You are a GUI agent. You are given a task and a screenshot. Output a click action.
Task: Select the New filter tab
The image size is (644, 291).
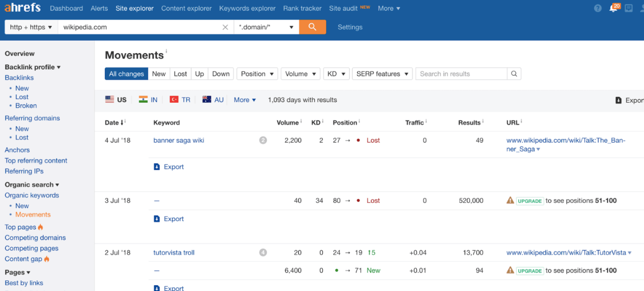click(159, 74)
